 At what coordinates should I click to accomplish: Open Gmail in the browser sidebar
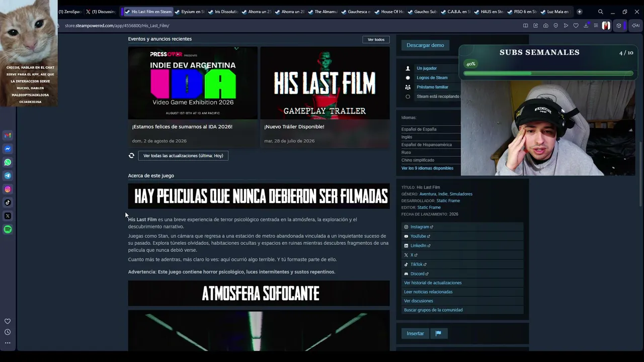(8, 135)
